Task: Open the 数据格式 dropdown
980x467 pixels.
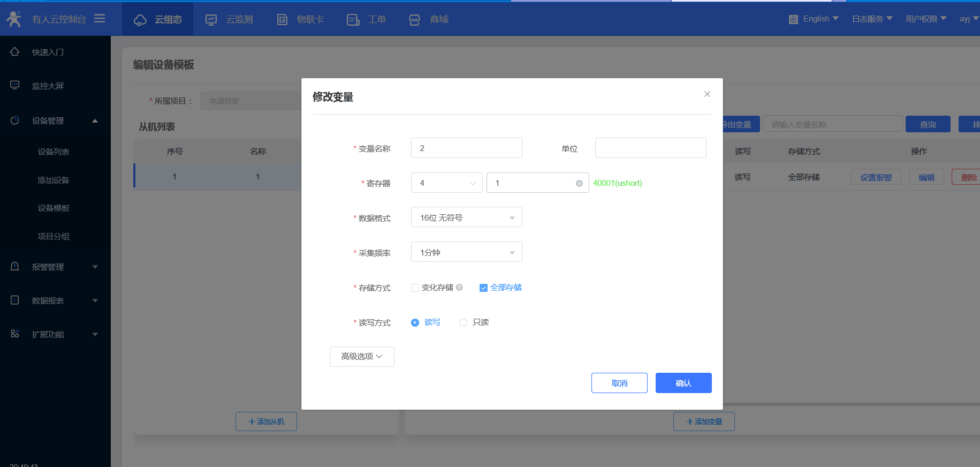Action: (x=466, y=217)
